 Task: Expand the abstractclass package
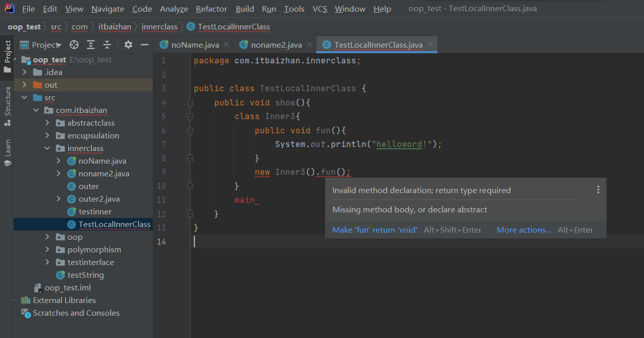(47, 123)
